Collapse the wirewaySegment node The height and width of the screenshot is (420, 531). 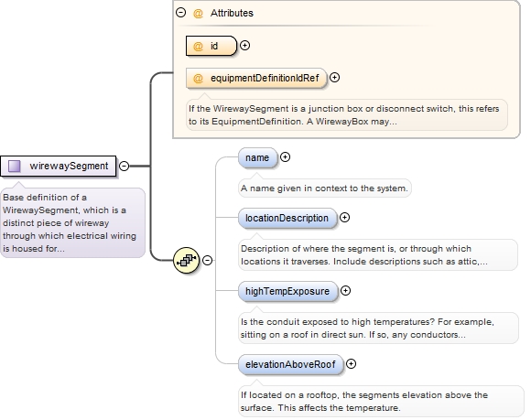tap(125, 167)
